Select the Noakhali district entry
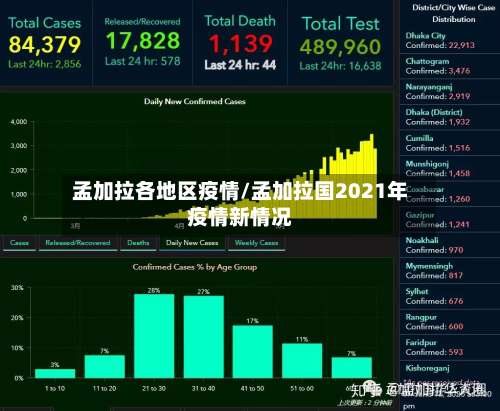Viewport: 500px width, 411px height. click(450, 245)
